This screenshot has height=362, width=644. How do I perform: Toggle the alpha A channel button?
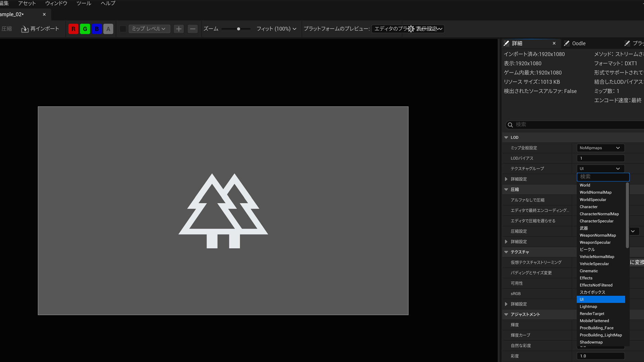pos(108,29)
